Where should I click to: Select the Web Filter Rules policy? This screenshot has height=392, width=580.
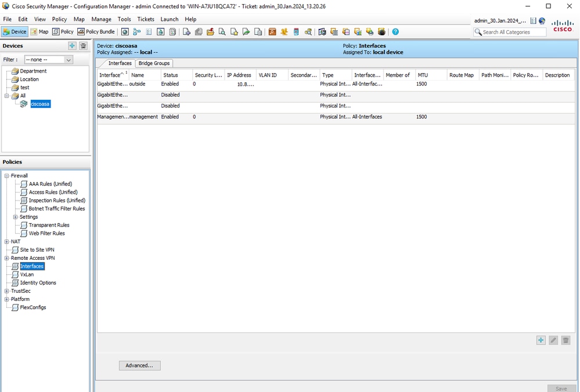[46, 234]
